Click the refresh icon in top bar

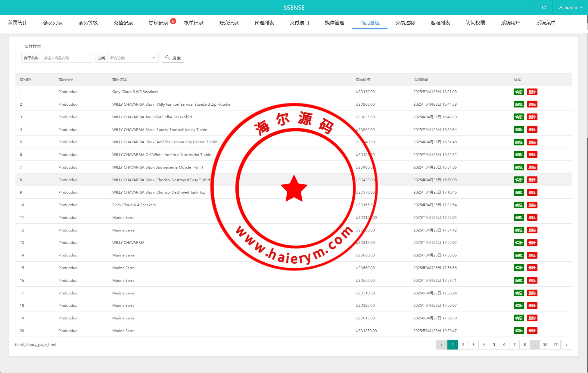pos(544,8)
